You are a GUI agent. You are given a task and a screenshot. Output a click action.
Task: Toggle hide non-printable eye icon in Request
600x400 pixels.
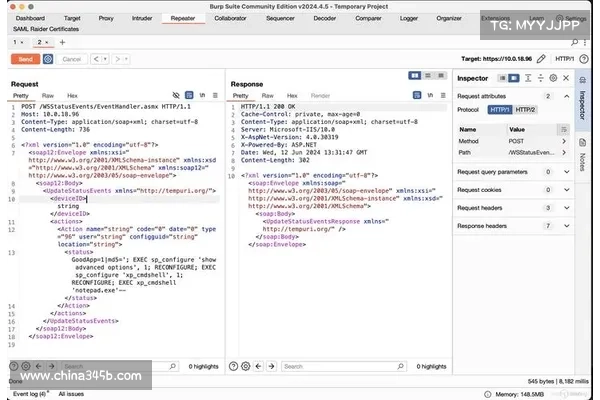pos(176,95)
